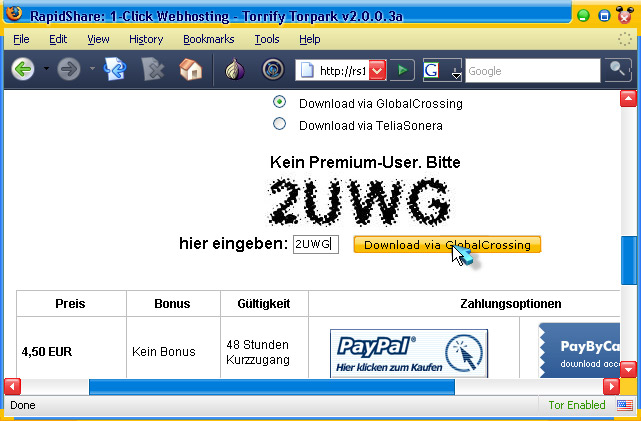Click the vertical scrollbar thumb
The image size is (641, 421).
click(628, 260)
